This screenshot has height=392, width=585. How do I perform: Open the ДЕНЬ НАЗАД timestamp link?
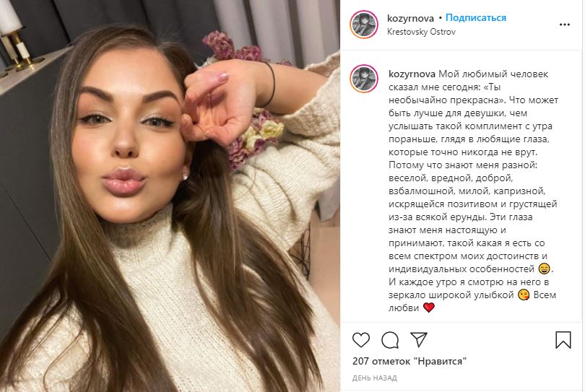(374, 378)
